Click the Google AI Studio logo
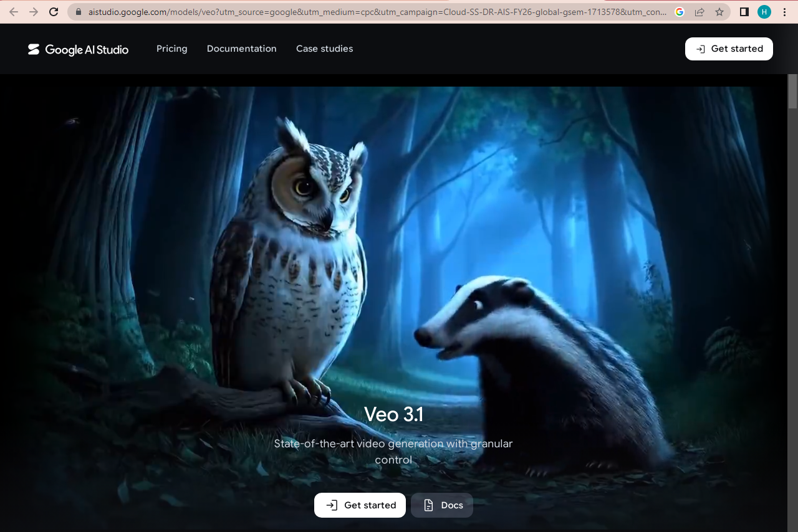Screen dimensions: 798x532 (x=78, y=49)
